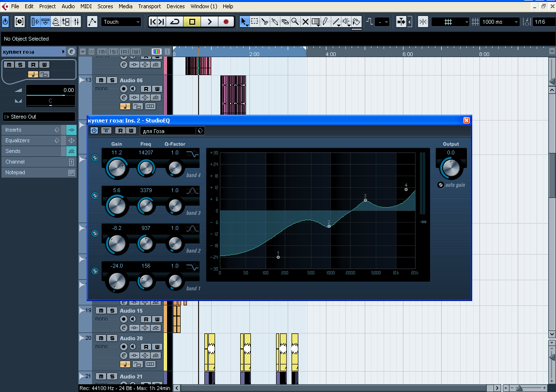Click the Record button in transport
The height and width of the screenshot is (392, 556).
tap(226, 22)
